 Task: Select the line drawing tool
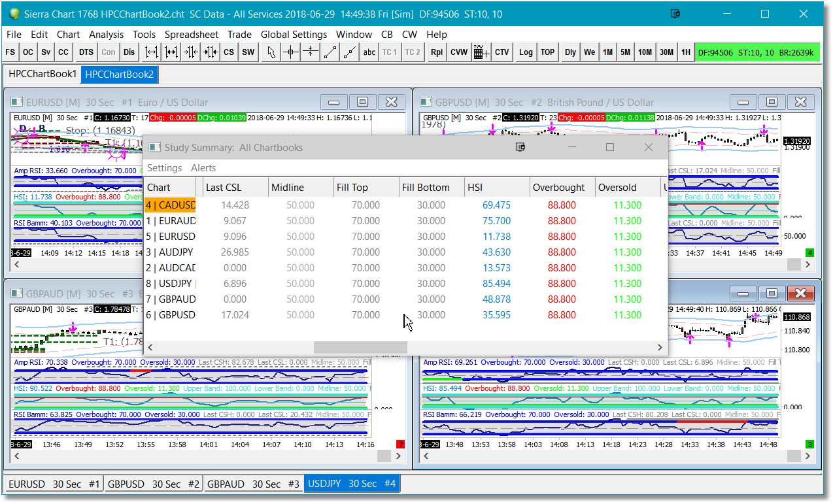[x=331, y=52]
